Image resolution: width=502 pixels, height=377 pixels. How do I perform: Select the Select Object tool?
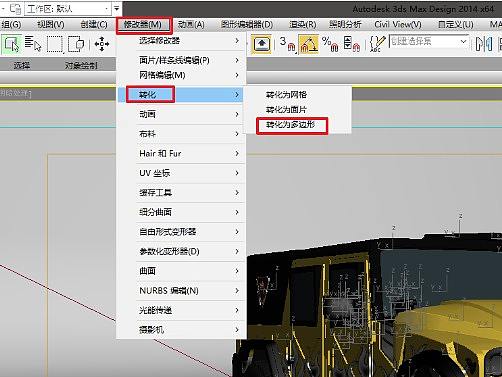[x=12, y=44]
